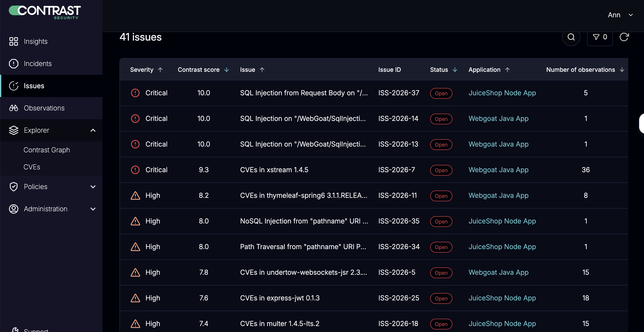Sort by Issue column arrow icon
Screen dimensions: 644x332
coord(262,70)
